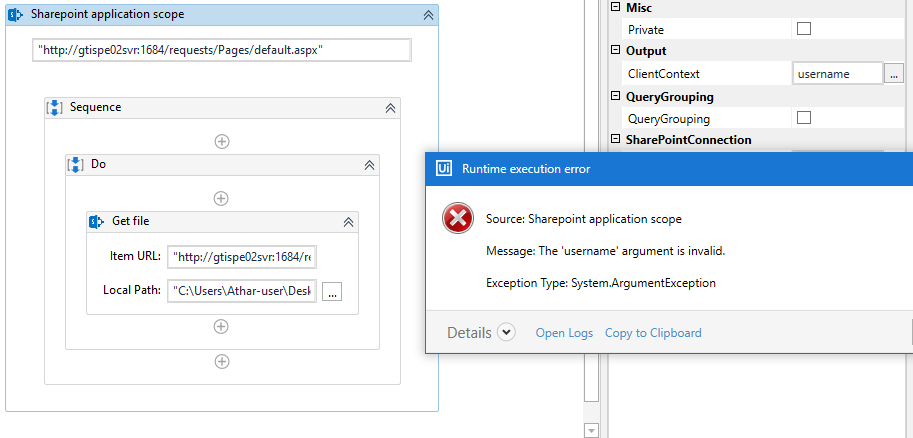Click the Get file activity icon
This screenshot has height=438, width=913.
pyautogui.click(x=97, y=221)
